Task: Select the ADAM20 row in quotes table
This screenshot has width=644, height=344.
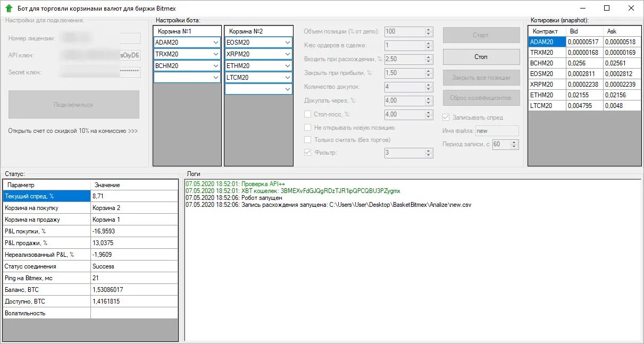Action: (x=584, y=42)
